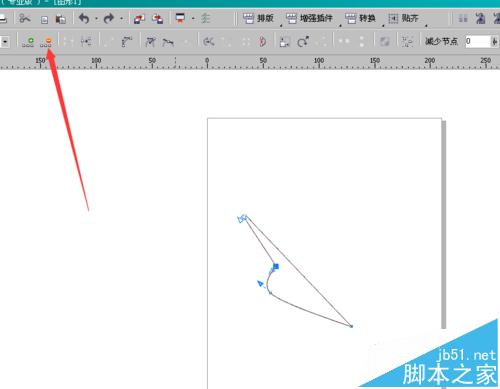Select the bottom-right corner node of the shape
The width and height of the screenshot is (500, 389).
[x=351, y=326]
